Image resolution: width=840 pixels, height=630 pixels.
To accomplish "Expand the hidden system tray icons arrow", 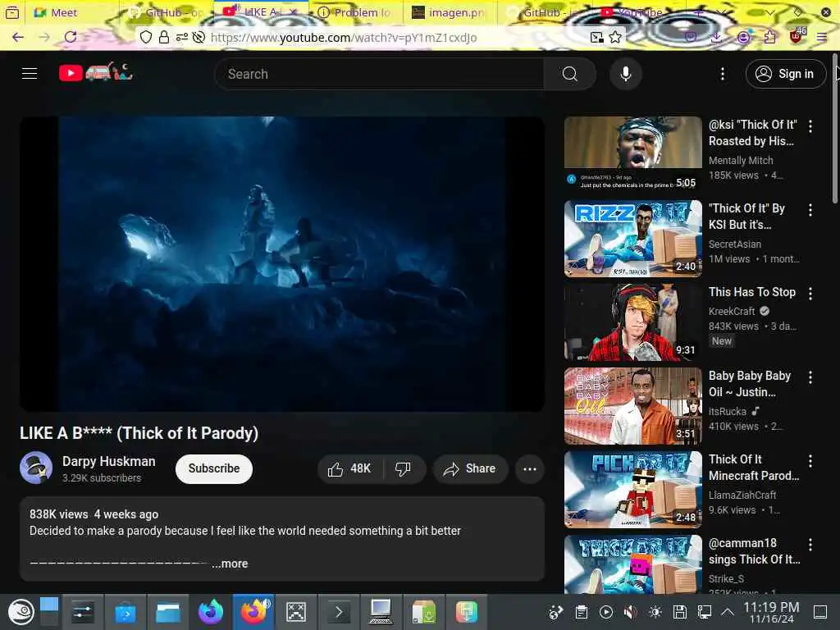I will (728, 612).
